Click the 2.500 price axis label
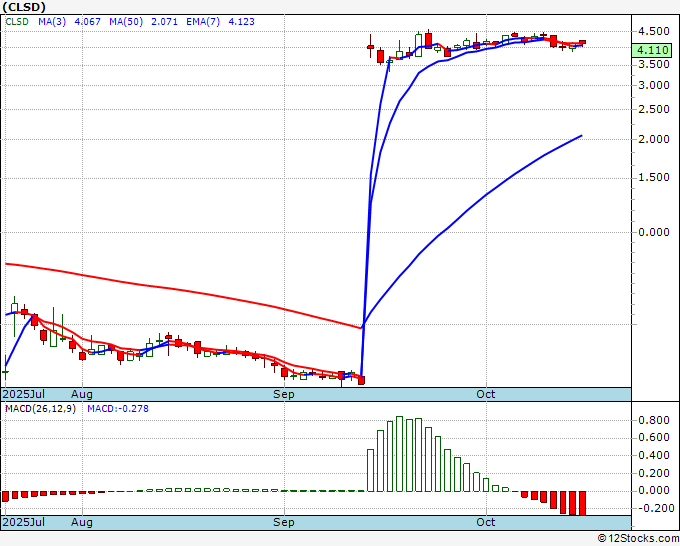 pos(654,109)
